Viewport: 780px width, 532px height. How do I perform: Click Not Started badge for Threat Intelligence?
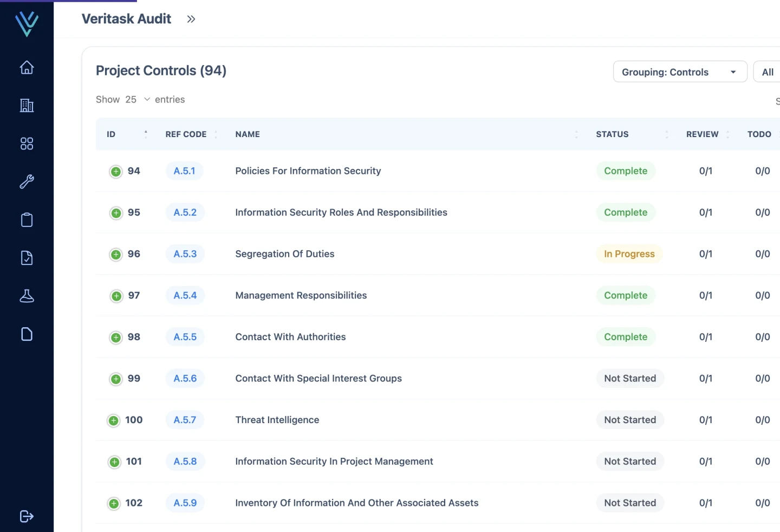point(630,420)
